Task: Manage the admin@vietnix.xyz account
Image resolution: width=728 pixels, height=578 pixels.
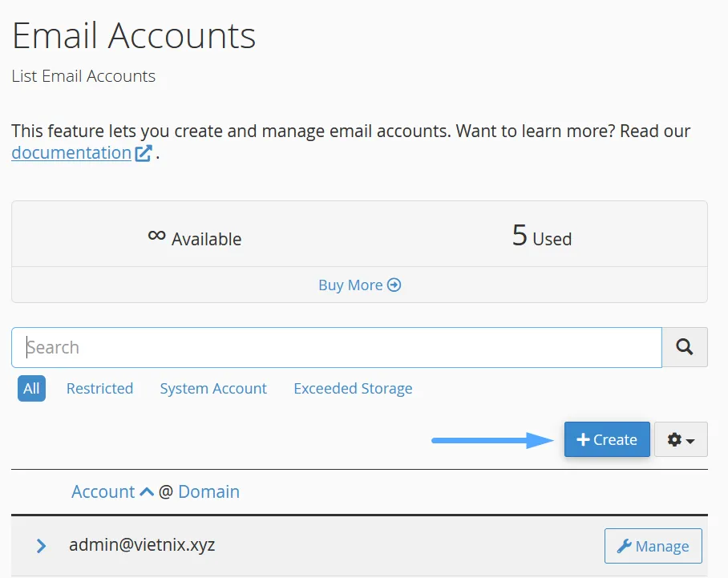Action: tap(653, 546)
